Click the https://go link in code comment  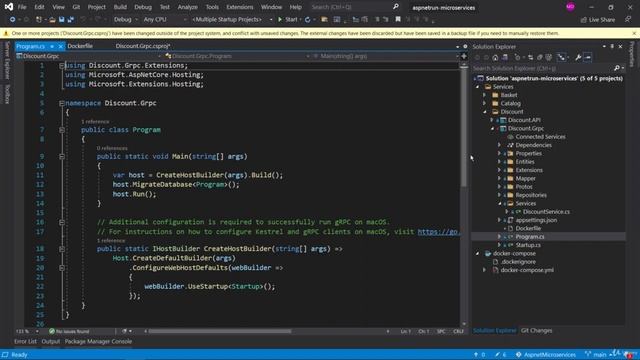438,232
